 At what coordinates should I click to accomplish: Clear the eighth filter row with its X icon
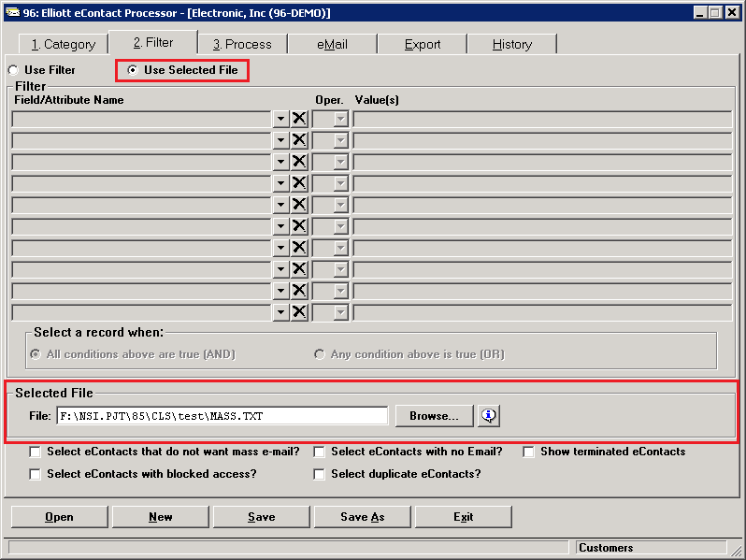point(299,269)
